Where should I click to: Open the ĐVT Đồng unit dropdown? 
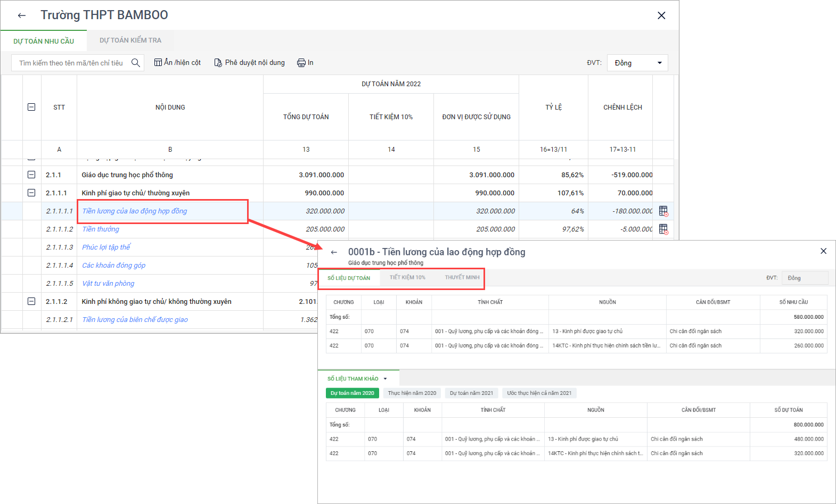click(x=637, y=63)
